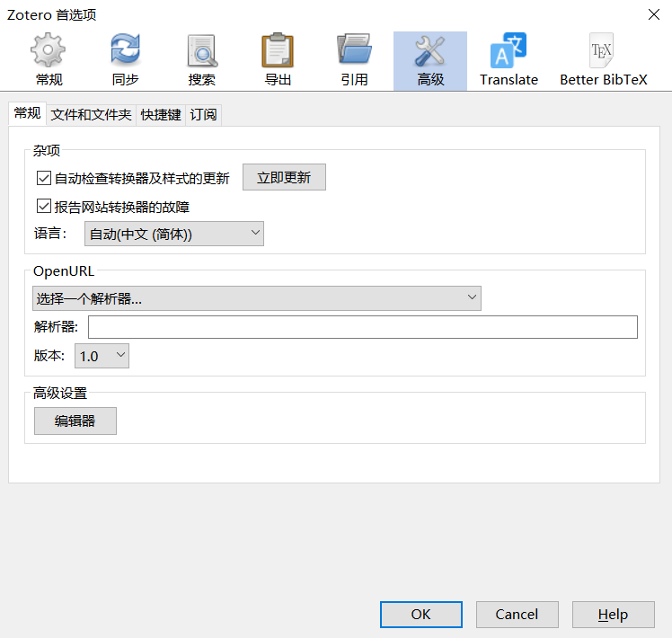Open the Help button
This screenshot has width=672, height=638.
point(614,615)
